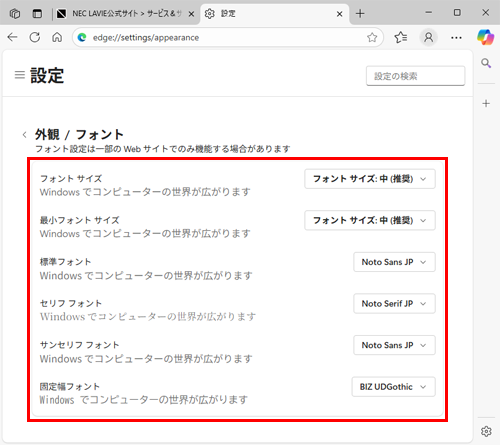Open the workspaces icon in the title bar

[x=15, y=14]
